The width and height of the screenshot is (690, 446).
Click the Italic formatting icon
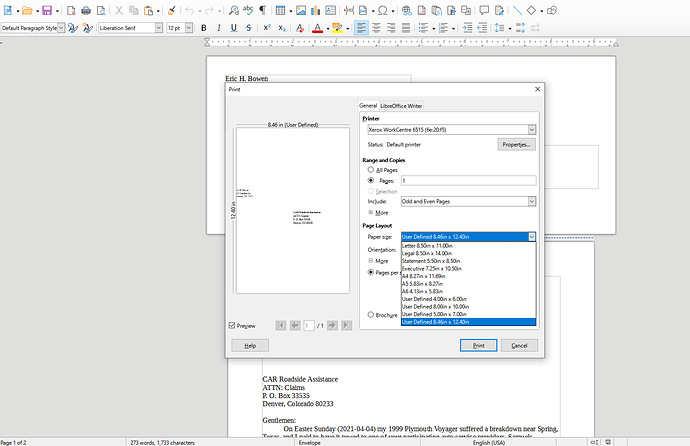point(219,28)
